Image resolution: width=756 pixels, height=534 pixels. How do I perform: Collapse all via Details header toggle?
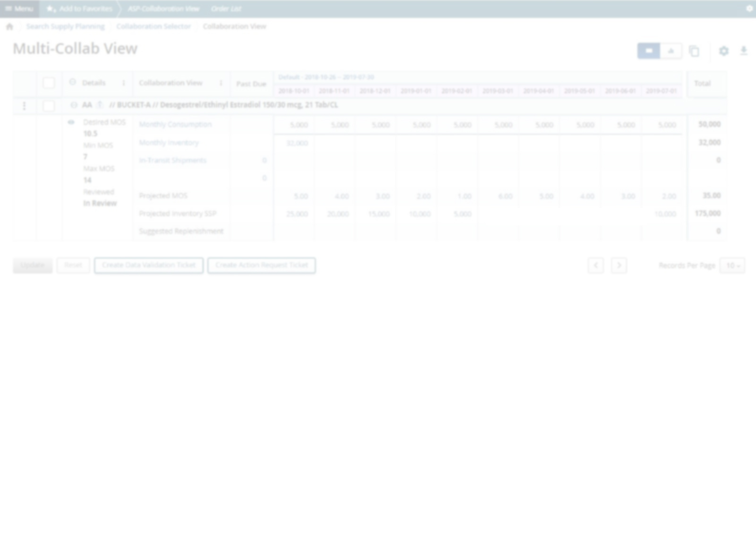(72, 82)
